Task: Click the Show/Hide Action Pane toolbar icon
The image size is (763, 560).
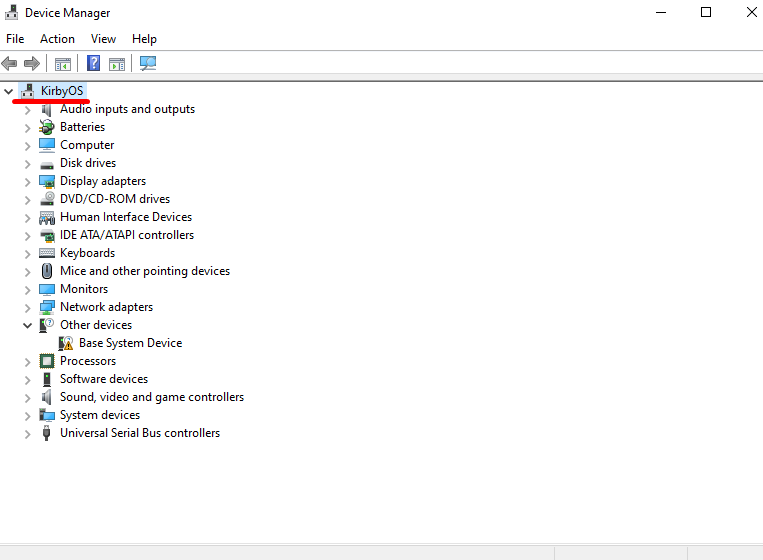Action: [117, 64]
